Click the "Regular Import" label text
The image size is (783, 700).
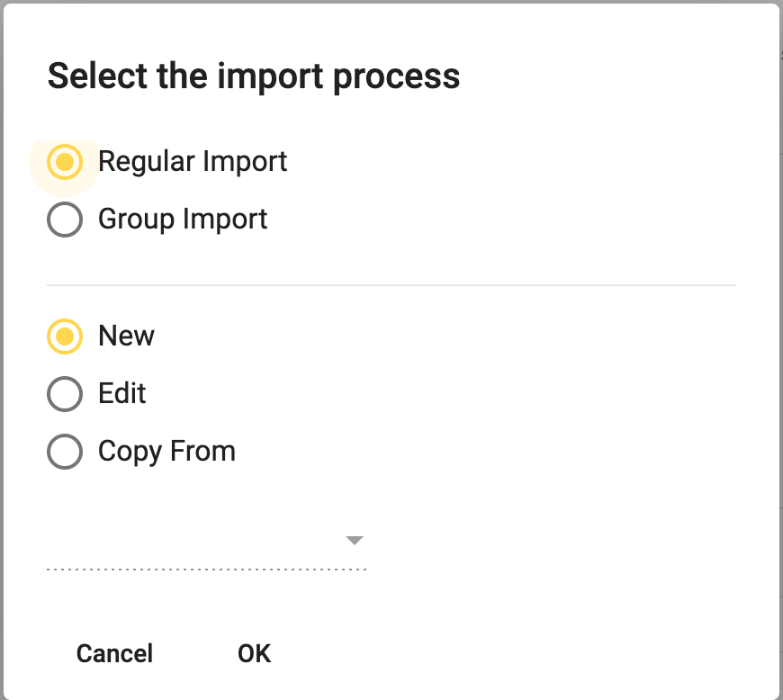(x=193, y=162)
